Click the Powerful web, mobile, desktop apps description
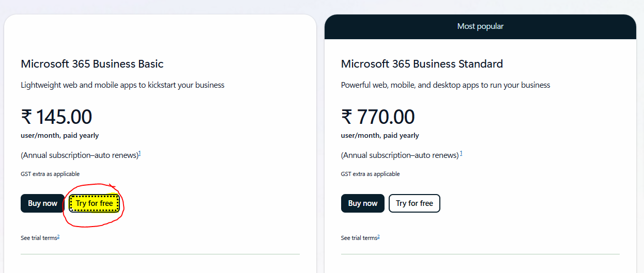 [x=446, y=85]
